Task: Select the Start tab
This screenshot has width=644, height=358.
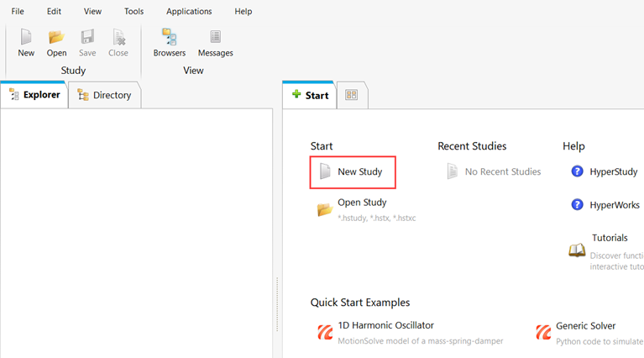Action: pyautogui.click(x=310, y=95)
